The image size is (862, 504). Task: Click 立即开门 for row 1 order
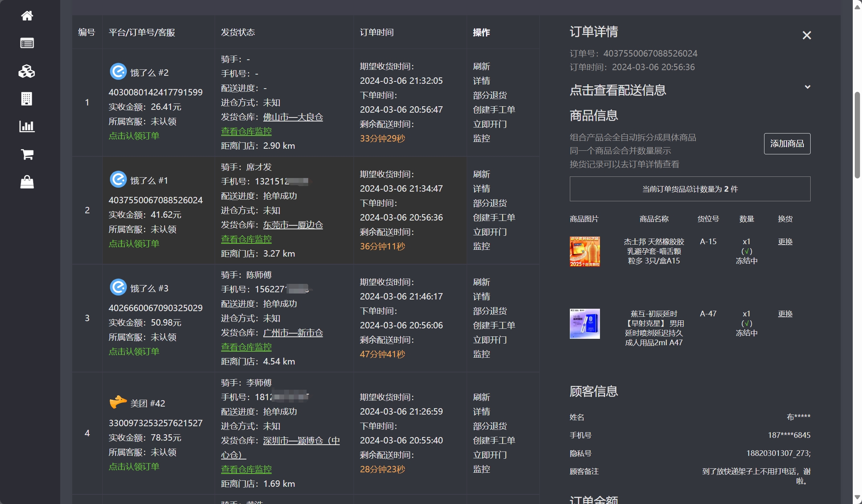[x=490, y=124]
